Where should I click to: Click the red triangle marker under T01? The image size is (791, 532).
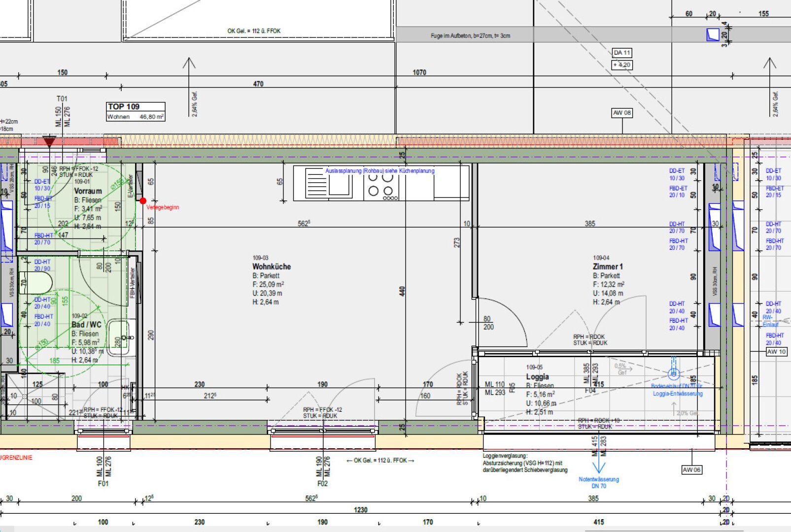point(49,142)
